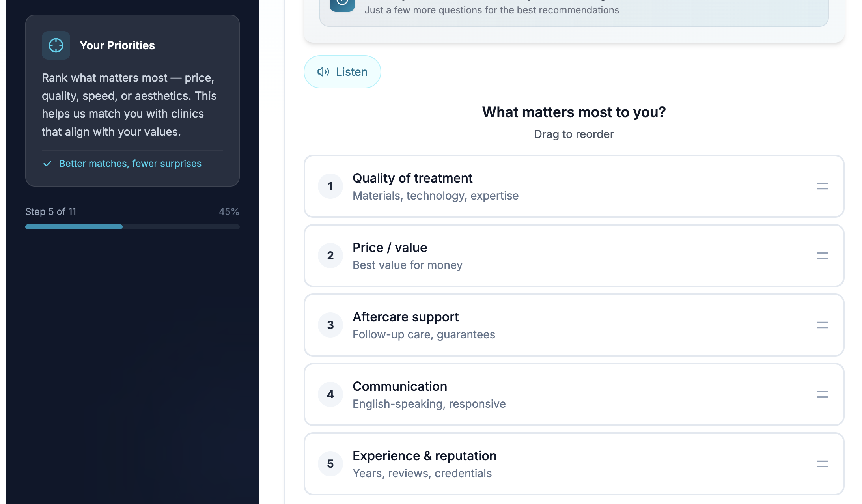Screen dimensions: 862x504
Task: Select the Communication priority card
Action: (574, 394)
